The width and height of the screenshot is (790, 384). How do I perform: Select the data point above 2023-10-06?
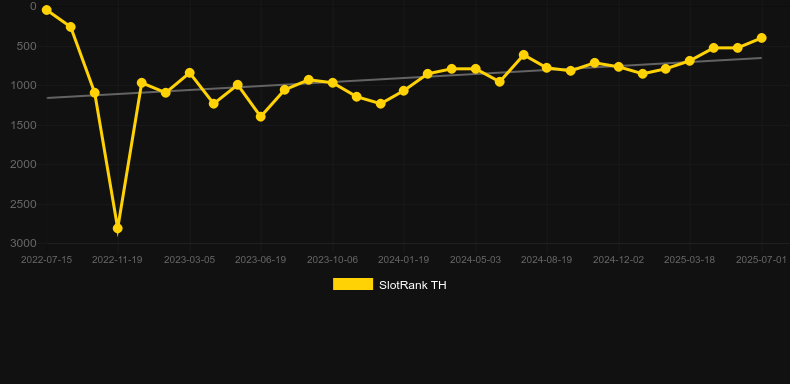pyautogui.click(x=333, y=83)
